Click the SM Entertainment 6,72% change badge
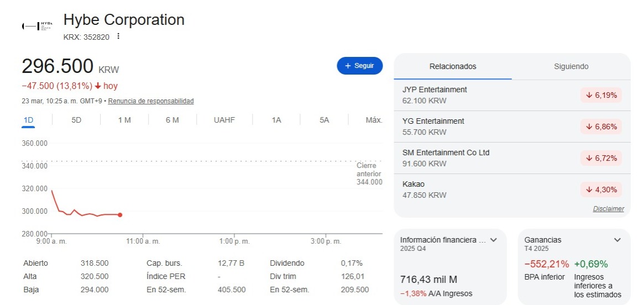 (601, 158)
